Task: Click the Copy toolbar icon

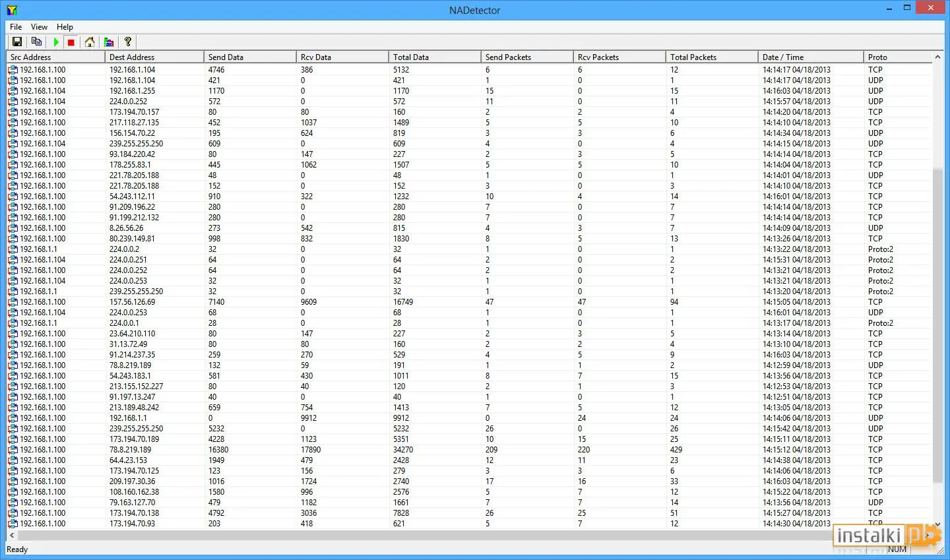Action: pos(36,42)
